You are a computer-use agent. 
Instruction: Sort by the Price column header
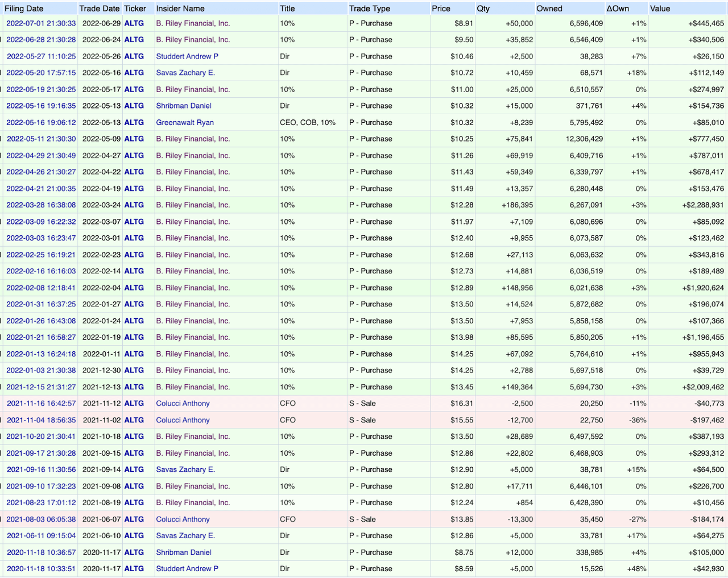pos(441,9)
